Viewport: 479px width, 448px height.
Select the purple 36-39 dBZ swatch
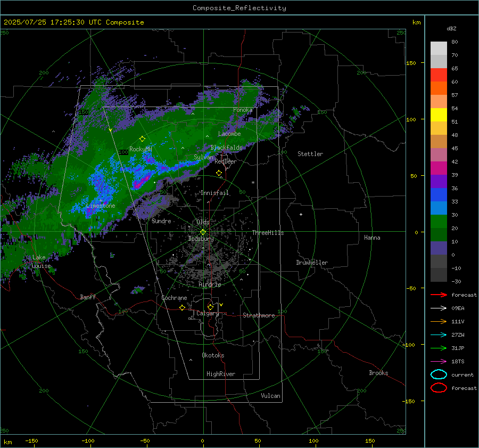pos(439,181)
